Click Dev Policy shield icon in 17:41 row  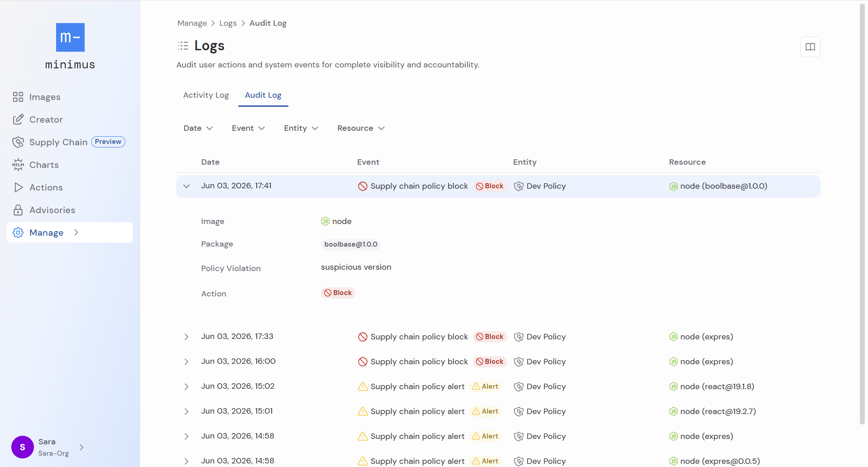pyautogui.click(x=519, y=186)
